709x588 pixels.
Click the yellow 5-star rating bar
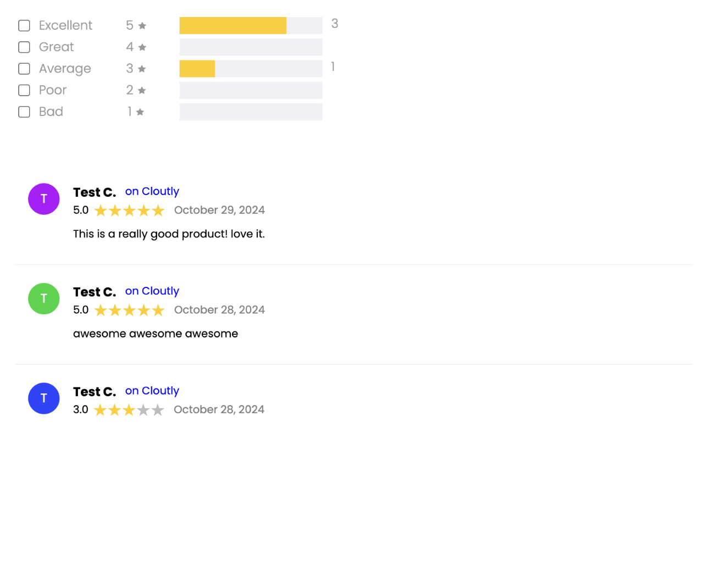pyautogui.click(x=232, y=26)
